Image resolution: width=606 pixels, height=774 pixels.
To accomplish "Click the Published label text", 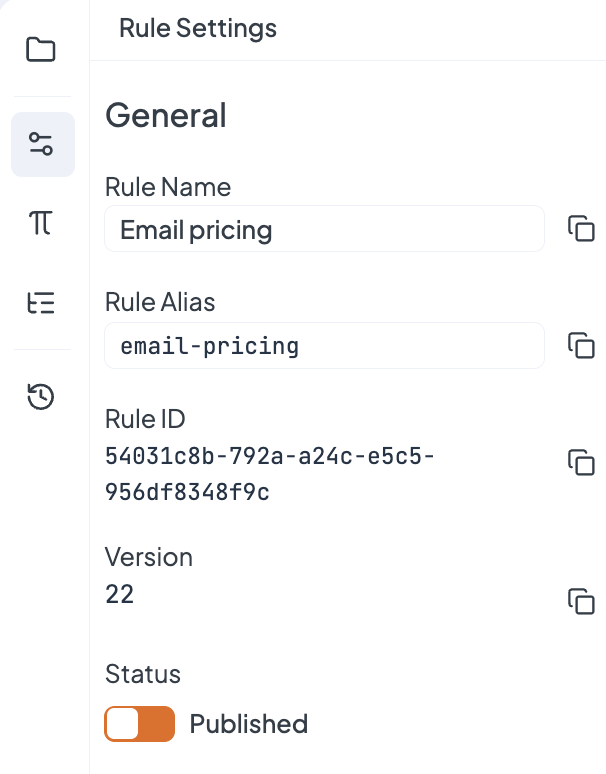I will 249,724.
